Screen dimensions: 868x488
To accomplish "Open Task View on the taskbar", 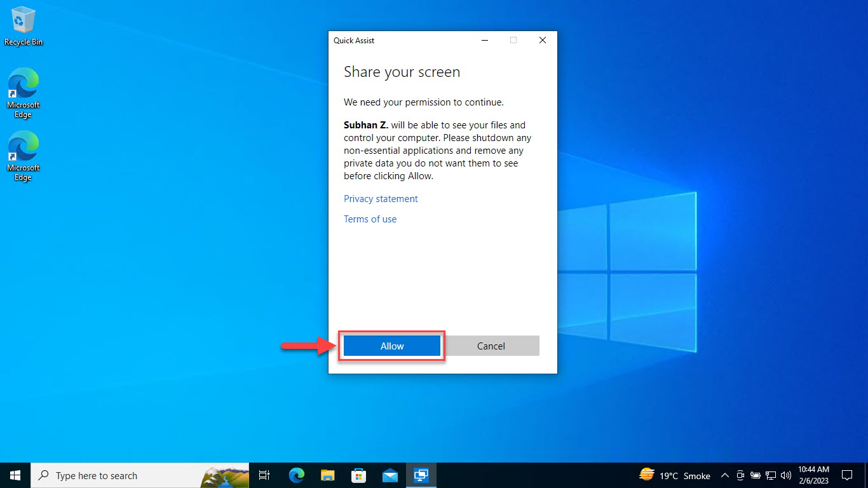I will tap(264, 475).
